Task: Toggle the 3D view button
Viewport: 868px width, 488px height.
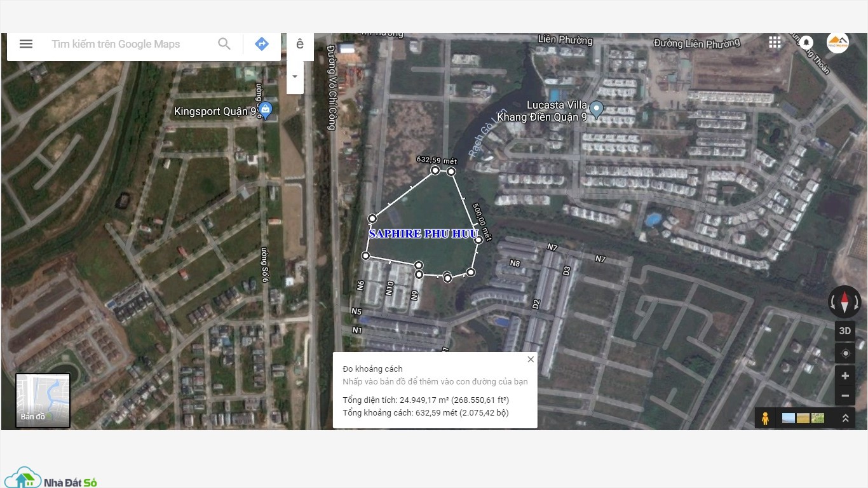Action: click(x=845, y=330)
